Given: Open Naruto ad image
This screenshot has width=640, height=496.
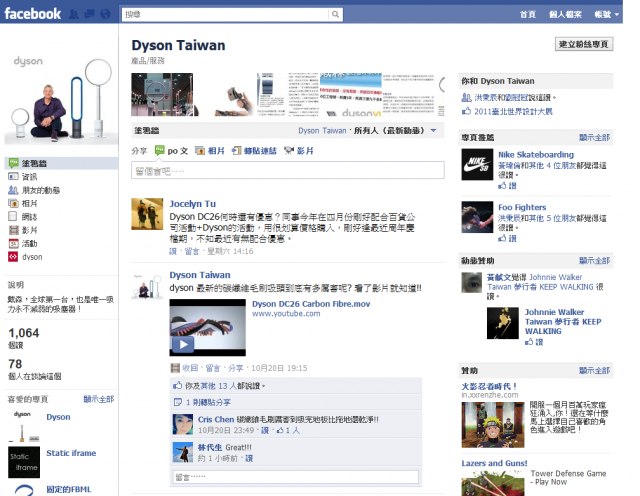Looking at the screenshot, I should pos(493,425).
